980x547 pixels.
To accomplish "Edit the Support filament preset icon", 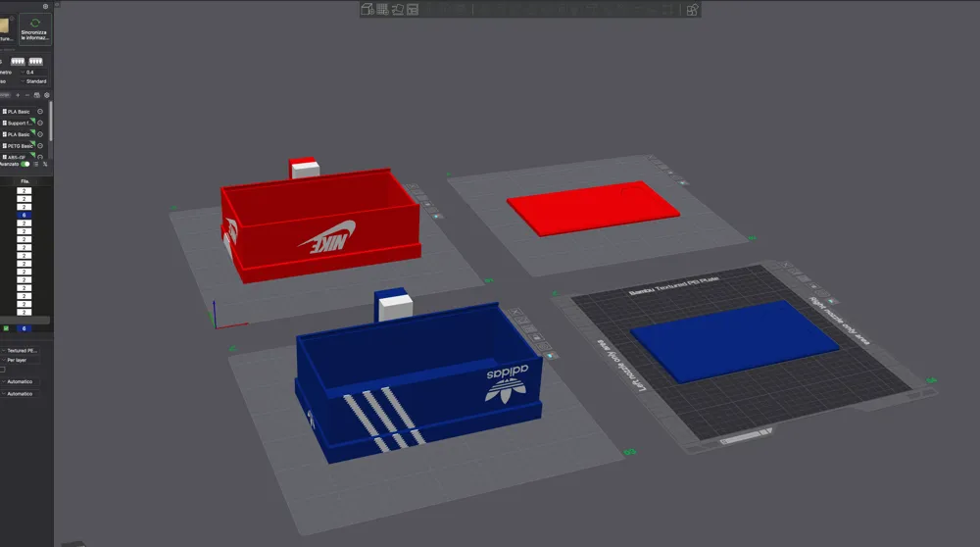I will pos(40,124).
